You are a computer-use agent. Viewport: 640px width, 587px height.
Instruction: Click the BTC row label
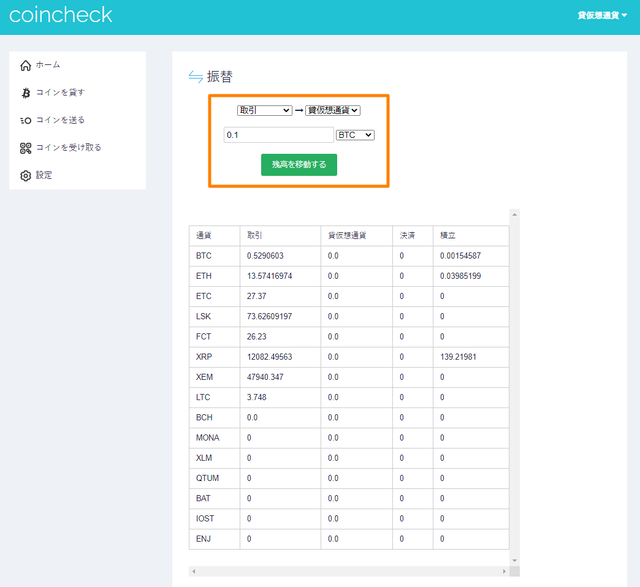[x=204, y=256]
